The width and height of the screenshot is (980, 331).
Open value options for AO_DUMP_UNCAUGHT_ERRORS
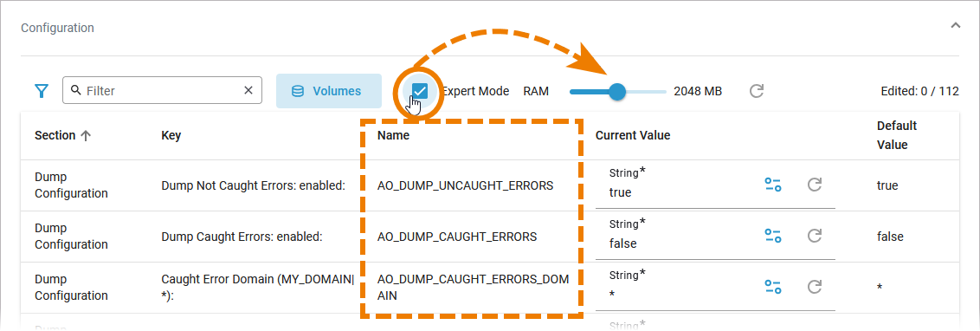(773, 185)
